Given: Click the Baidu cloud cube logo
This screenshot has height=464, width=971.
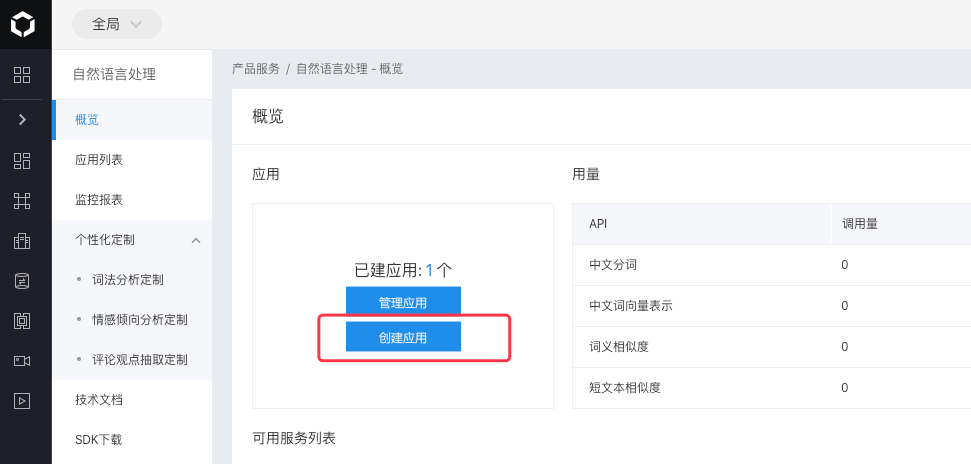Looking at the screenshot, I should [23, 24].
